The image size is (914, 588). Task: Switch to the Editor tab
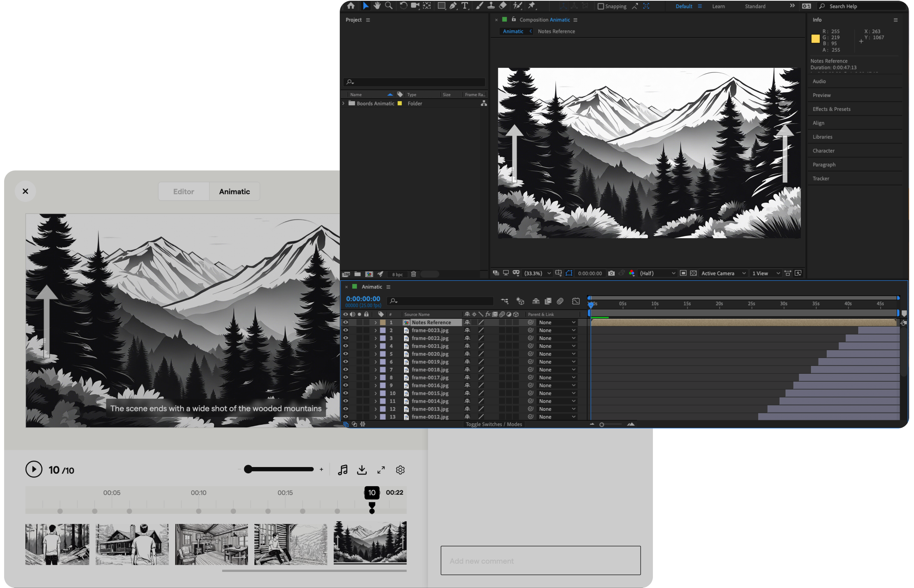tap(184, 192)
